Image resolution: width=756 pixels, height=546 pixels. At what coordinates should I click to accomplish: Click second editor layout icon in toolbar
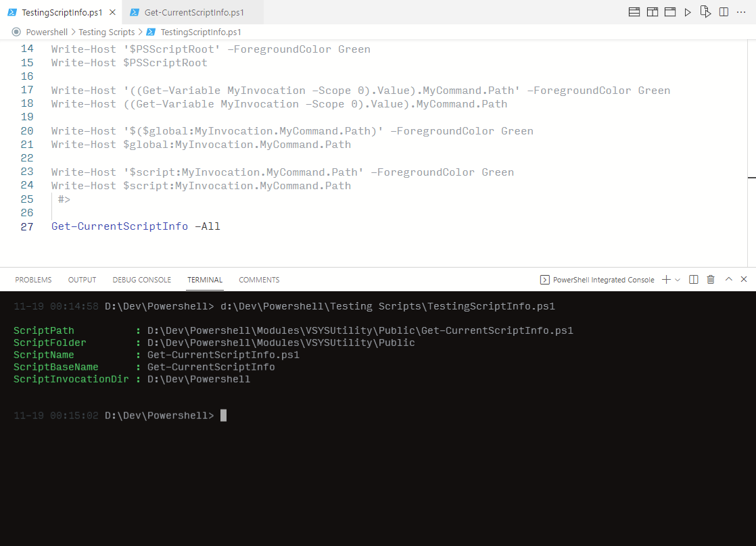click(x=652, y=12)
